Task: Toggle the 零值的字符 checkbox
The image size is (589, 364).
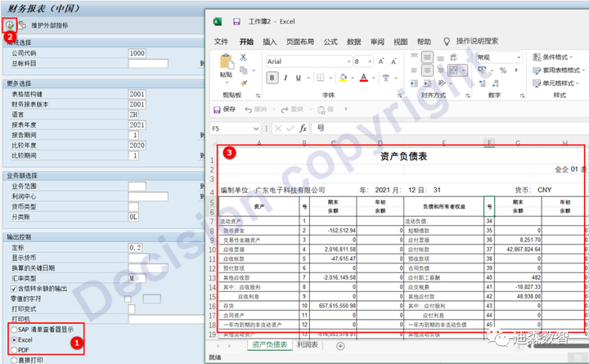Action: (128, 299)
